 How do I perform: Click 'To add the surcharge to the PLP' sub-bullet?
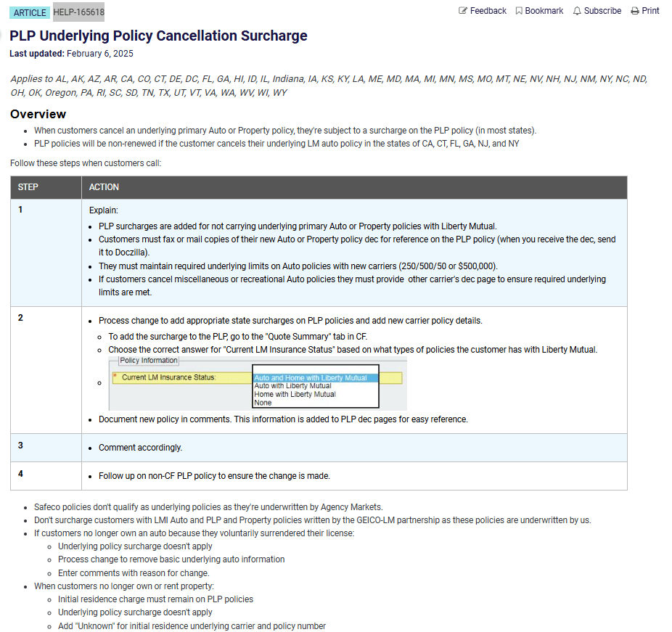point(238,337)
